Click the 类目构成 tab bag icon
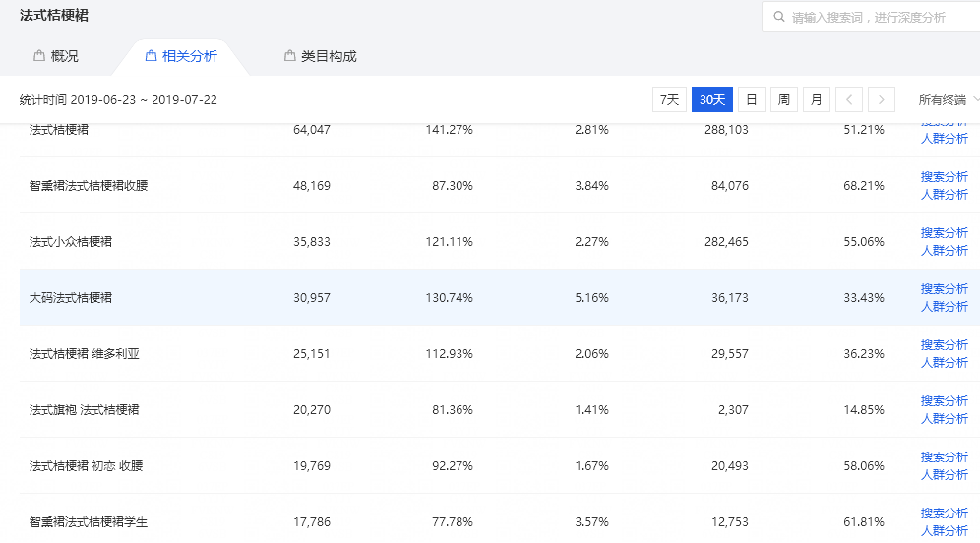Image resolution: width=980 pixels, height=543 pixels. click(x=289, y=56)
